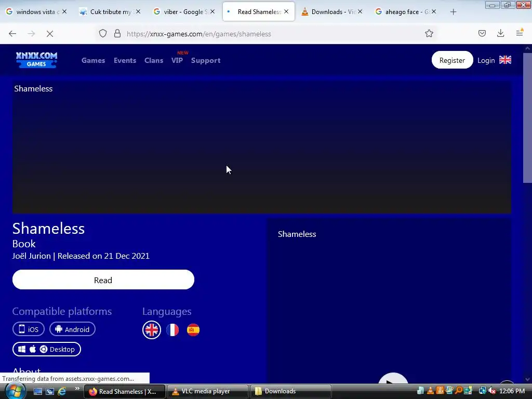
Task: Click the Show Desktop quick launch icon
Action: click(x=37, y=392)
